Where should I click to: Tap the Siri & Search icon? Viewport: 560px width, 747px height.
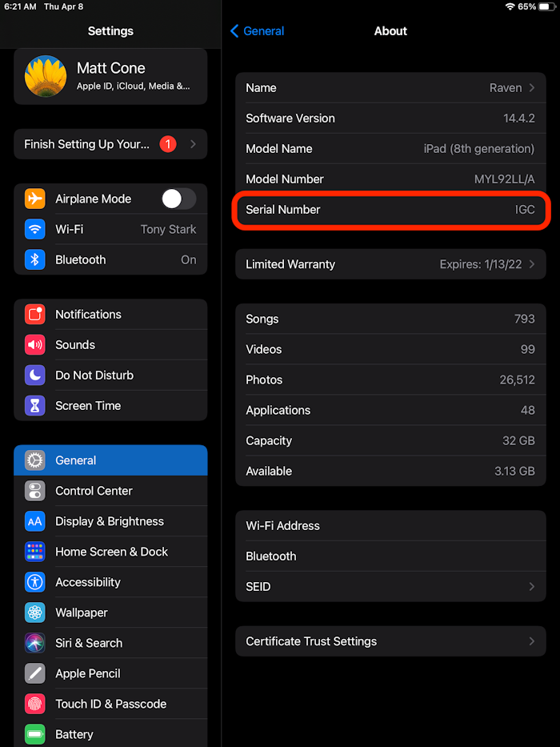pyautogui.click(x=34, y=643)
